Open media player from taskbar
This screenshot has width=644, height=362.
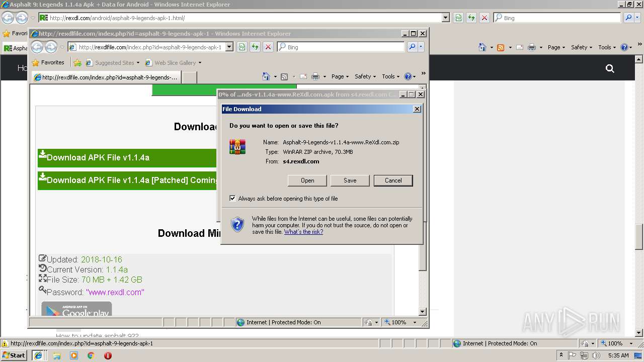coord(74,355)
